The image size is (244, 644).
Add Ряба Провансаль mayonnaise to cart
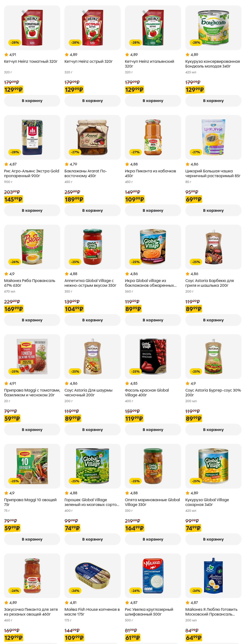point(32,320)
